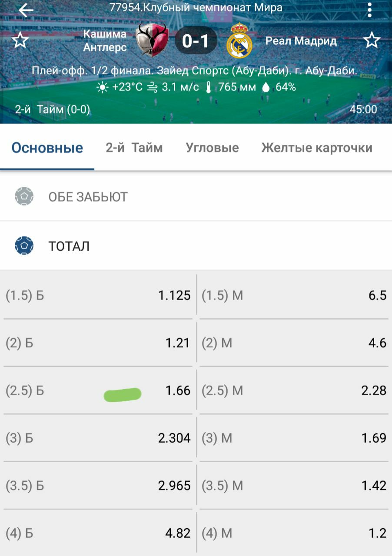Pick total under 2.5 at 2.28
The image size is (392, 556).
[x=294, y=391]
